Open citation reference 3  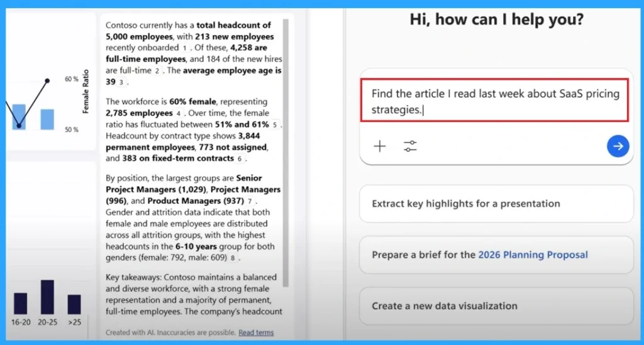pos(121,82)
